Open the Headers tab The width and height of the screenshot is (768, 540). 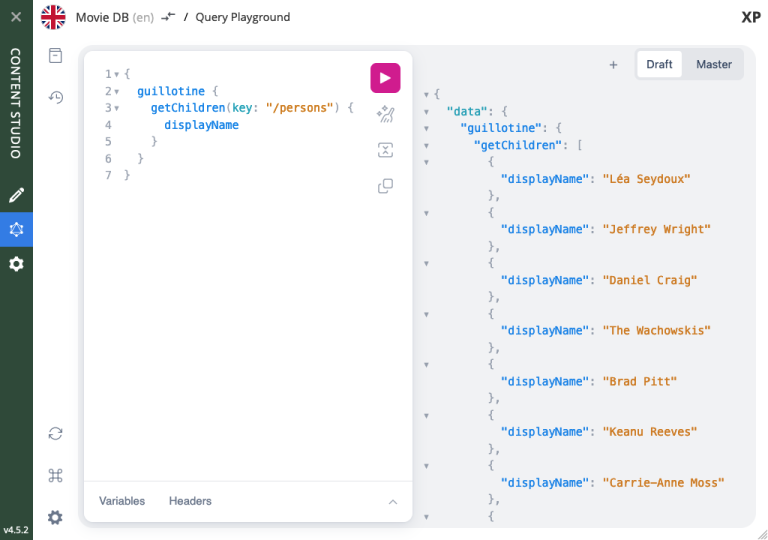(x=190, y=501)
